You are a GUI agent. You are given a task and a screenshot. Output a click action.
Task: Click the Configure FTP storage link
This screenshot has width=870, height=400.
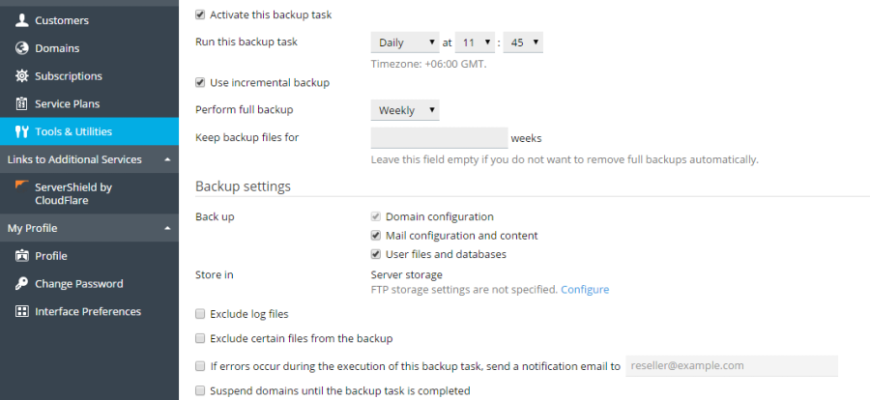584,289
